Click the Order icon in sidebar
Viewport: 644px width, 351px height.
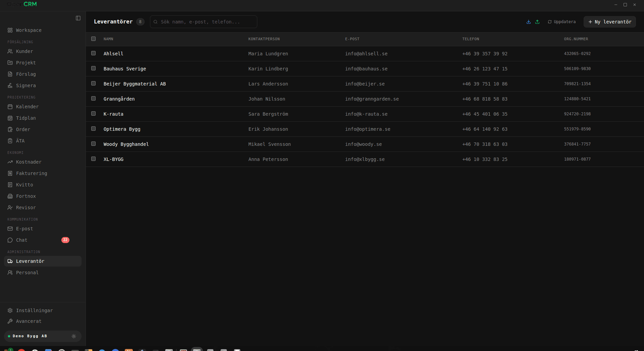coord(10,129)
